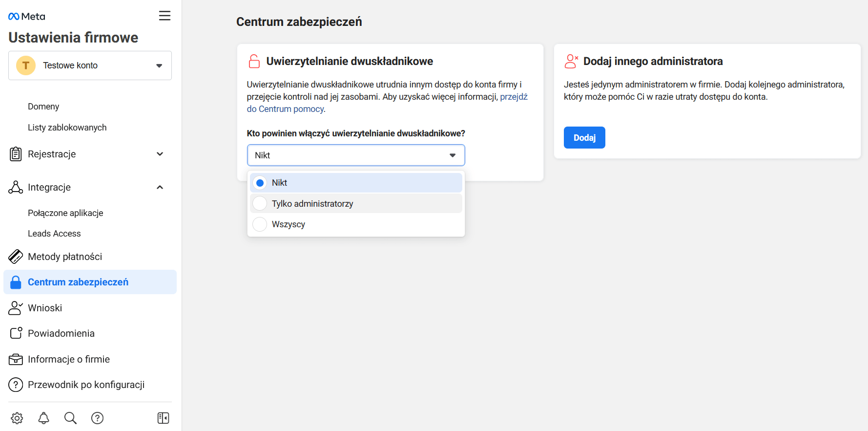Follow the przejdź do Centrum pomocy link

click(513, 97)
